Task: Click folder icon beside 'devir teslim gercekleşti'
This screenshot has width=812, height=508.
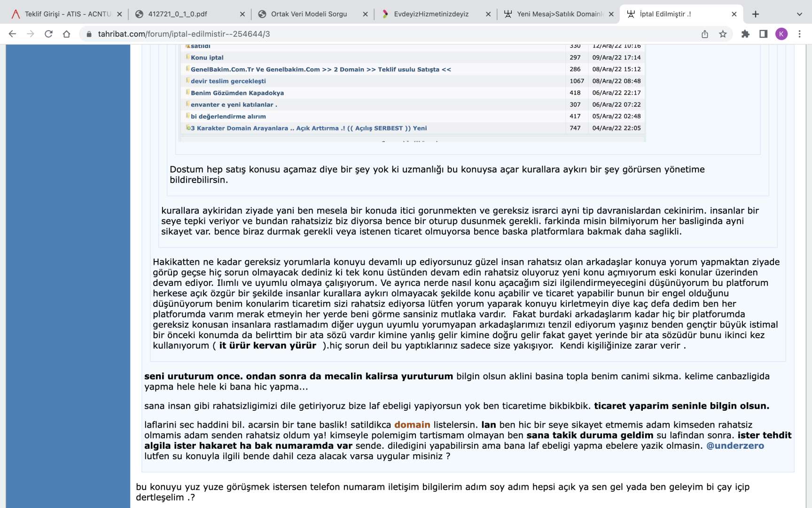Action: tap(188, 80)
